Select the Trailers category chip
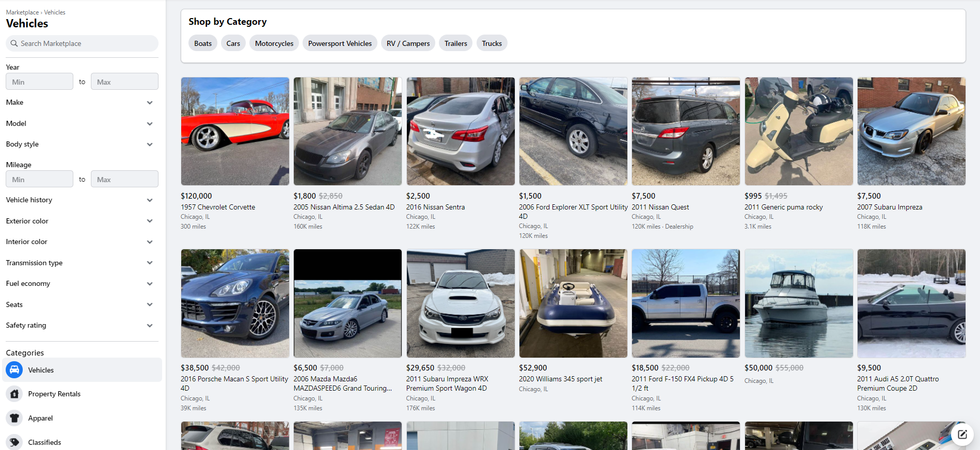980x450 pixels. click(x=456, y=43)
